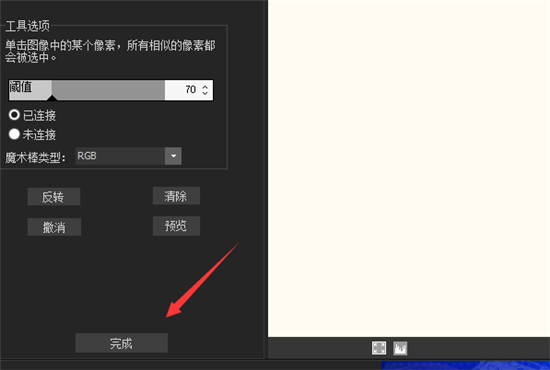Click the 魔术棒类型 label

tap(35, 157)
